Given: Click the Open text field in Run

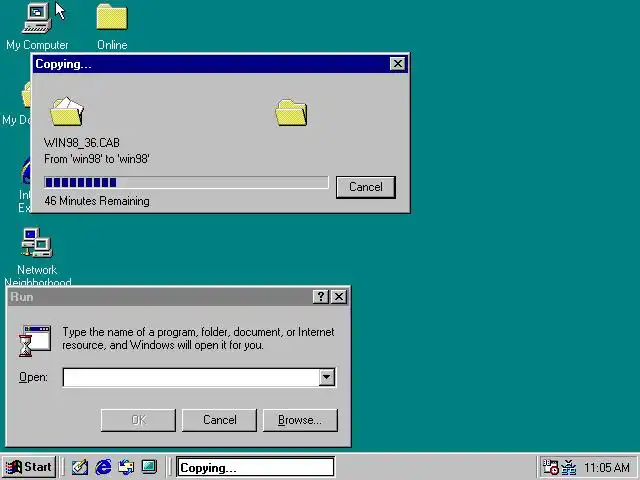Looking at the screenshot, I should 191,377.
